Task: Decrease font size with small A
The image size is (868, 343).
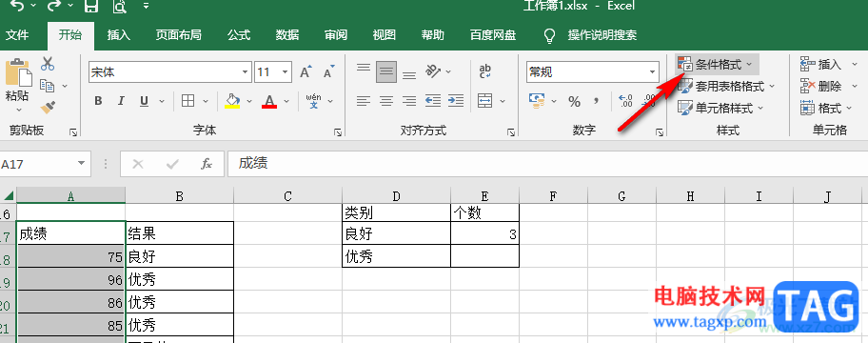Action: coord(329,72)
